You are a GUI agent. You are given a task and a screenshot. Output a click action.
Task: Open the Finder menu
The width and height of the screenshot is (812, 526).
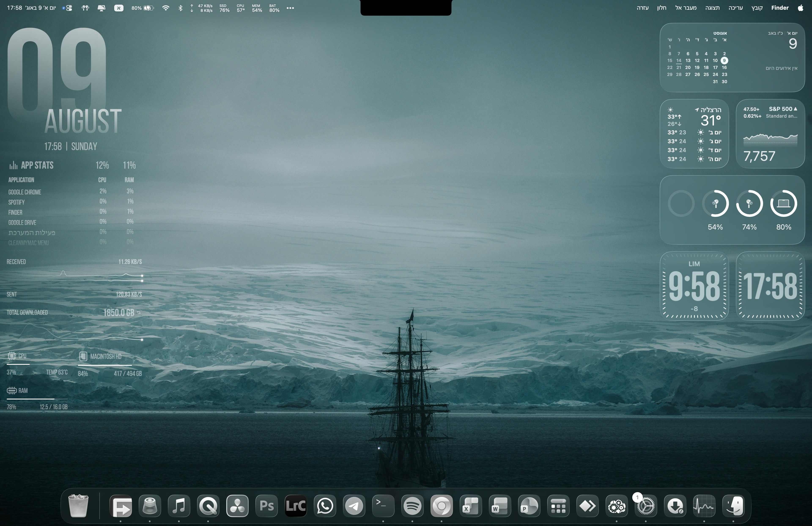coord(780,7)
